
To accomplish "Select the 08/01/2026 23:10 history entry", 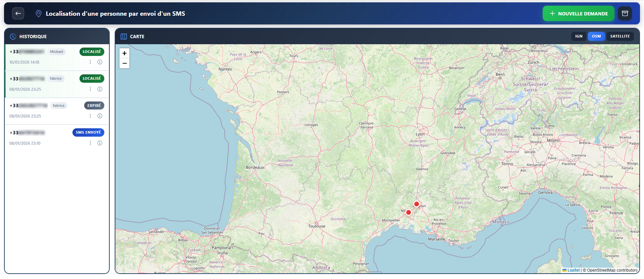I will (40, 138).
